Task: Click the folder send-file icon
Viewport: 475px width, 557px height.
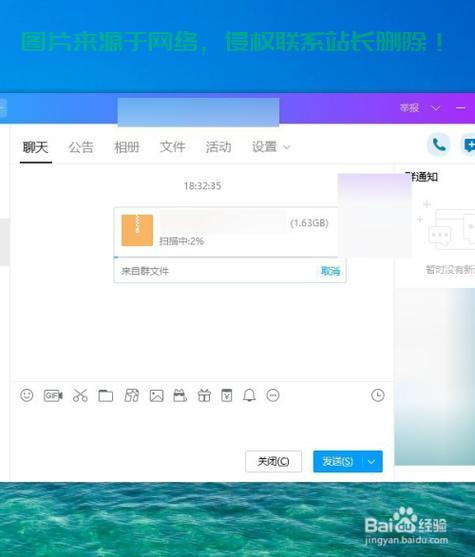Action: pyautogui.click(x=106, y=395)
